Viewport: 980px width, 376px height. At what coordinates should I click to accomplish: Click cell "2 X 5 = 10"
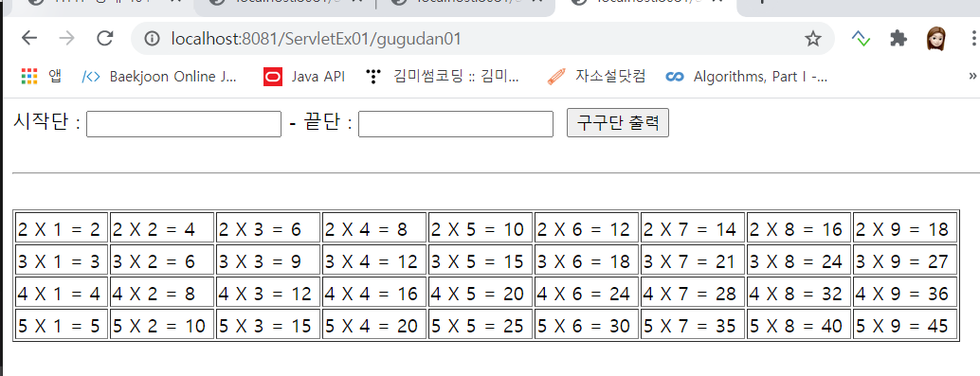pos(480,227)
